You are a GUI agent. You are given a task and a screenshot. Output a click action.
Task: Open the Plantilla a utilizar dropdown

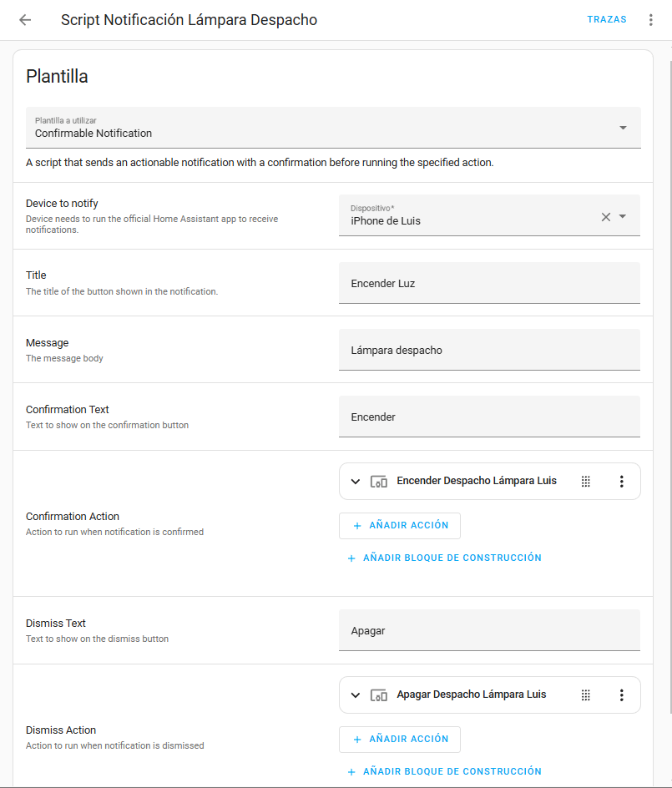[623, 128]
